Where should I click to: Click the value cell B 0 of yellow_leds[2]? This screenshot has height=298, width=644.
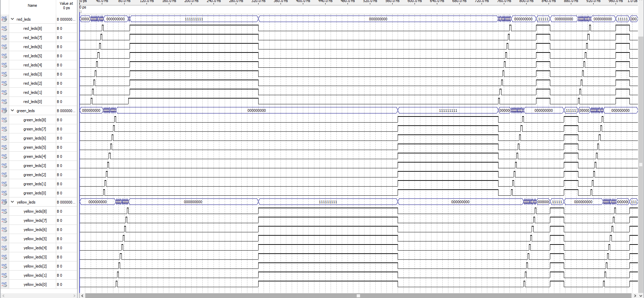point(66,266)
